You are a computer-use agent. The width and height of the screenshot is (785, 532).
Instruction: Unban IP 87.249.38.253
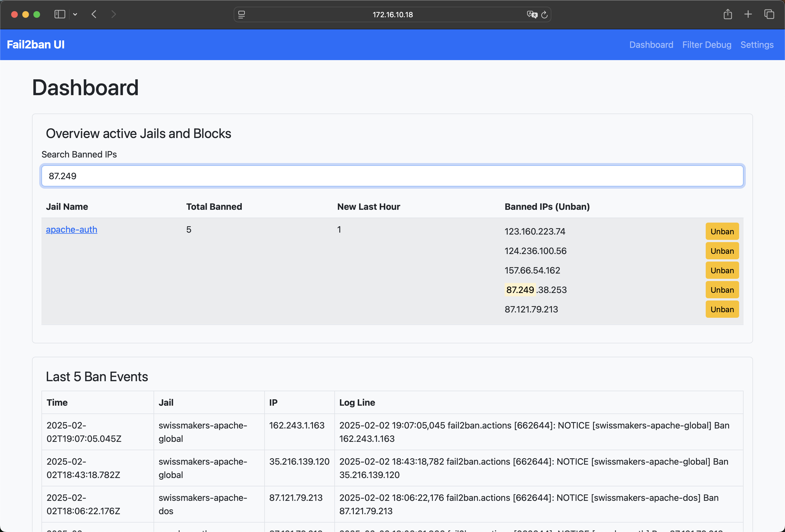pyautogui.click(x=722, y=290)
